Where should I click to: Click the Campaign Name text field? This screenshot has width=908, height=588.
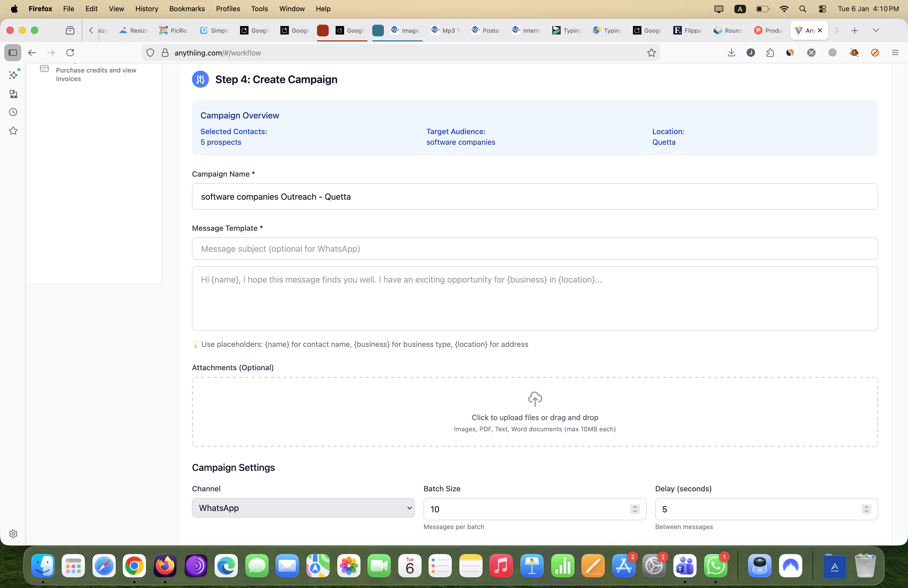[x=534, y=197]
